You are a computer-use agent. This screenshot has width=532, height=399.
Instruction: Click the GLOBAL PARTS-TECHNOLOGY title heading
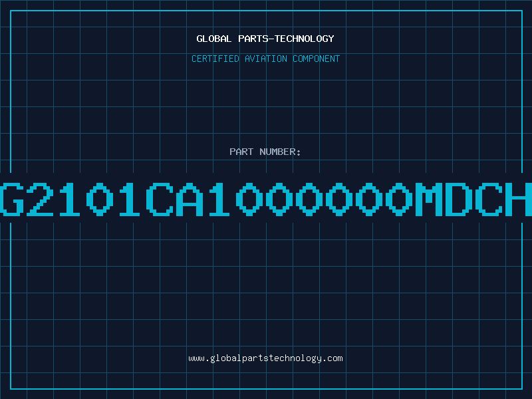(265, 39)
